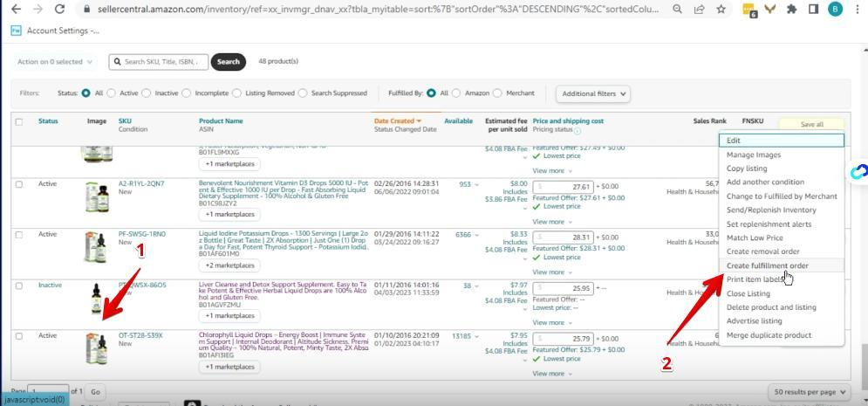This screenshot has width=868, height=406.
Task: Select the Search Suppressed status filter
Action: (303, 93)
